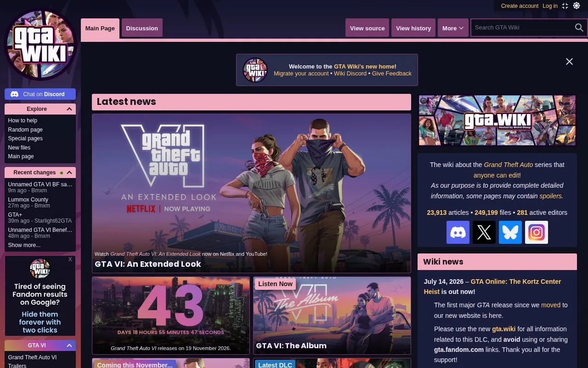Click the gta.WIKI banner image

click(x=497, y=121)
